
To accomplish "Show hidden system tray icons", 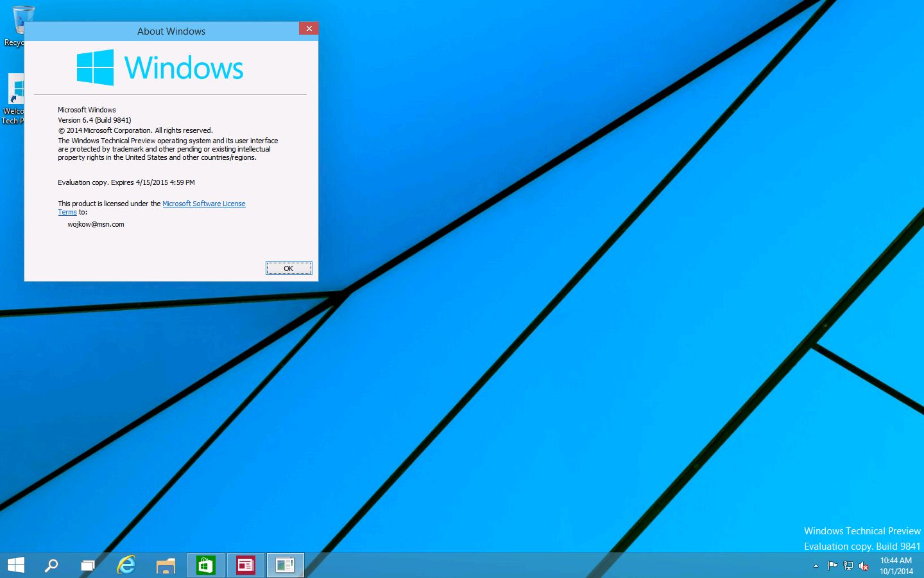I will 816,566.
